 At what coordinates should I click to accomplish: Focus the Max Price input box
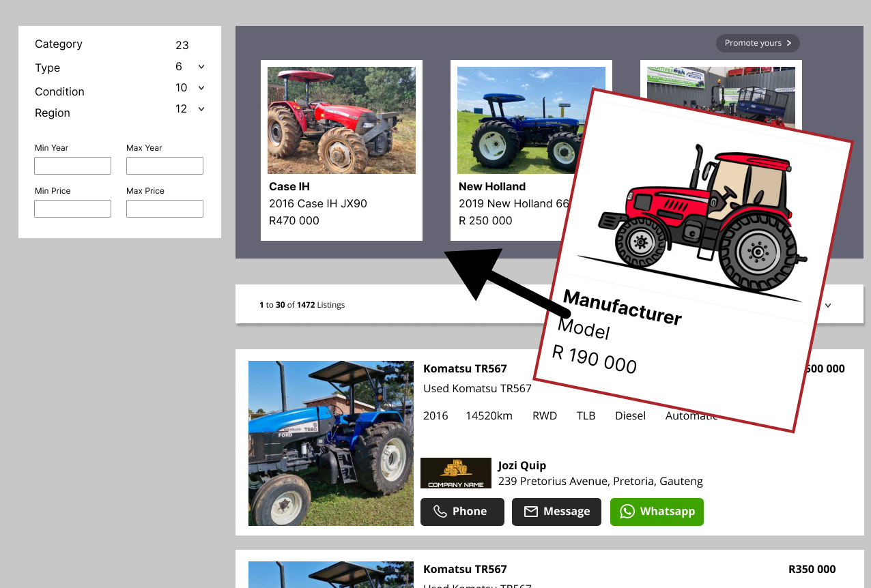pos(165,209)
